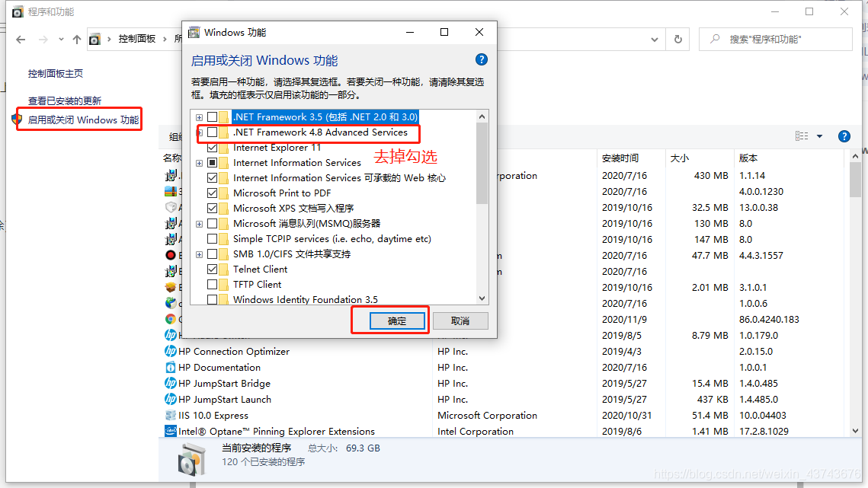Sort by 大小 column header
Viewport: 868px width, 488px height.
tap(680, 158)
